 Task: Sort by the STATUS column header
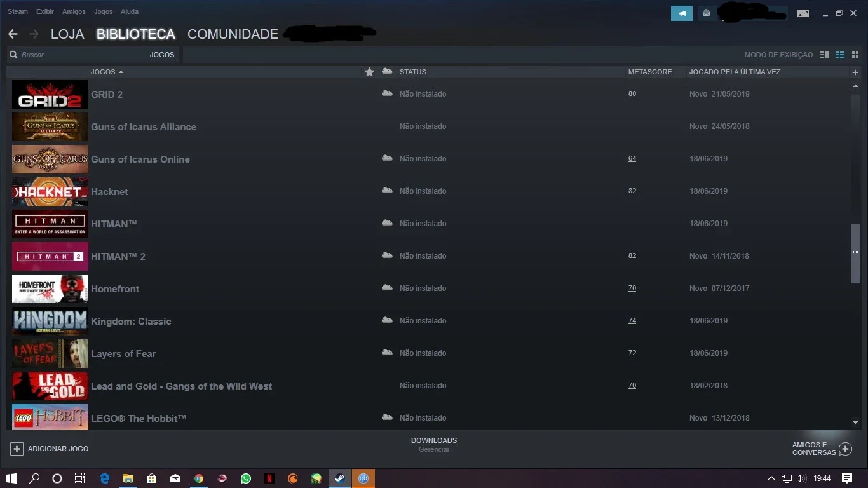tap(413, 72)
